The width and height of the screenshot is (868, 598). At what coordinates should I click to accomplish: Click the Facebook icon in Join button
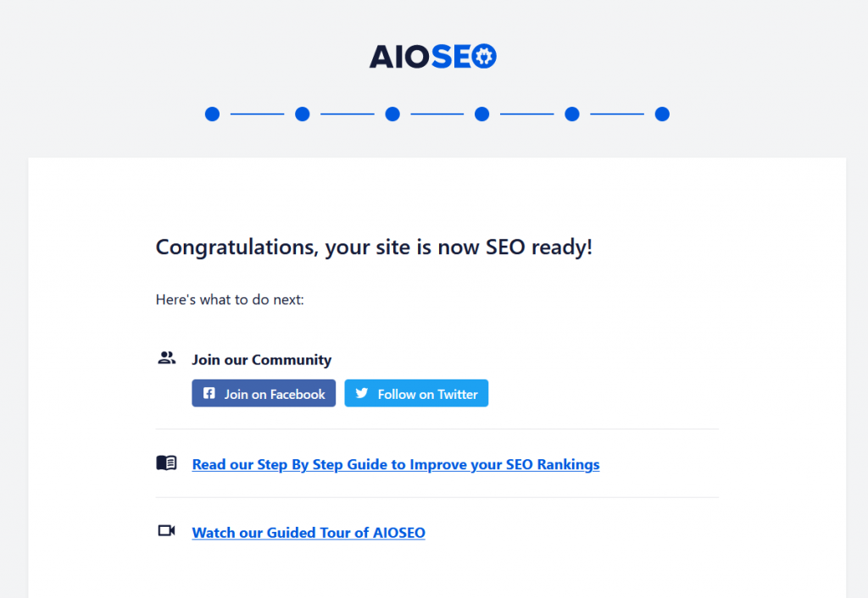point(209,393)
